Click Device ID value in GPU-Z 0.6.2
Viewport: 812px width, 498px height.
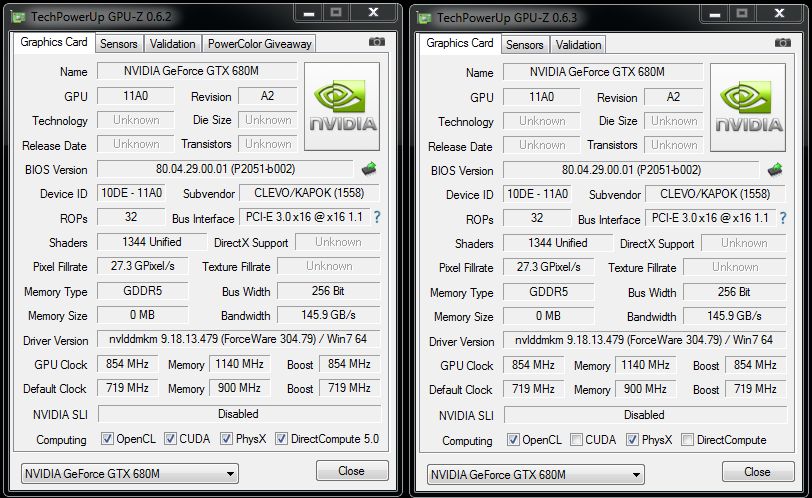131,193
